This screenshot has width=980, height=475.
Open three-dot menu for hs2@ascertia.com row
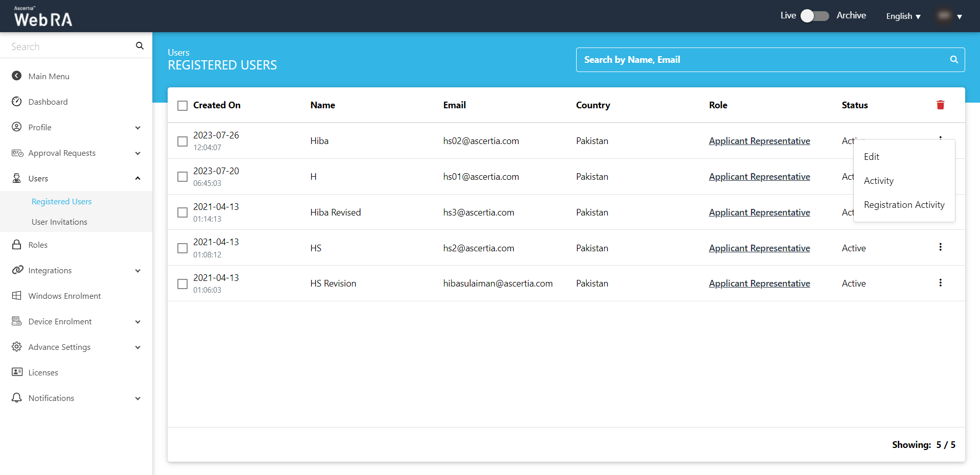tap(940, 247)
